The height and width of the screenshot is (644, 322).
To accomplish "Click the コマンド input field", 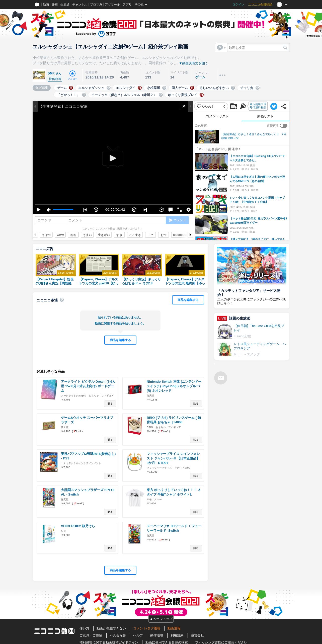I will 51,220.
